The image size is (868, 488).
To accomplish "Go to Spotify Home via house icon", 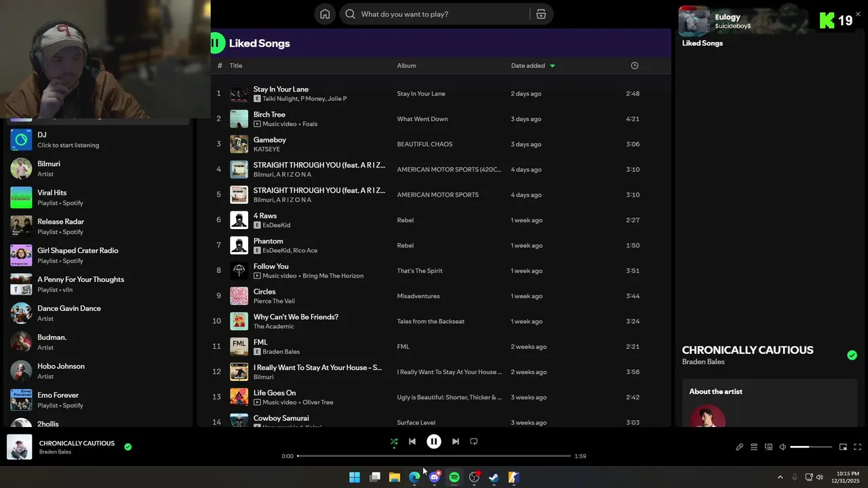I will (x=325, y=14).
